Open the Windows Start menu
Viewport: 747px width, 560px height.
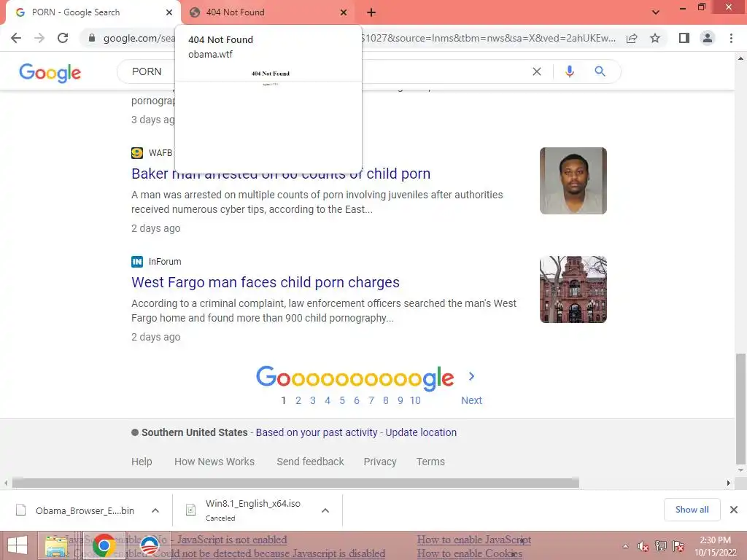18,545
